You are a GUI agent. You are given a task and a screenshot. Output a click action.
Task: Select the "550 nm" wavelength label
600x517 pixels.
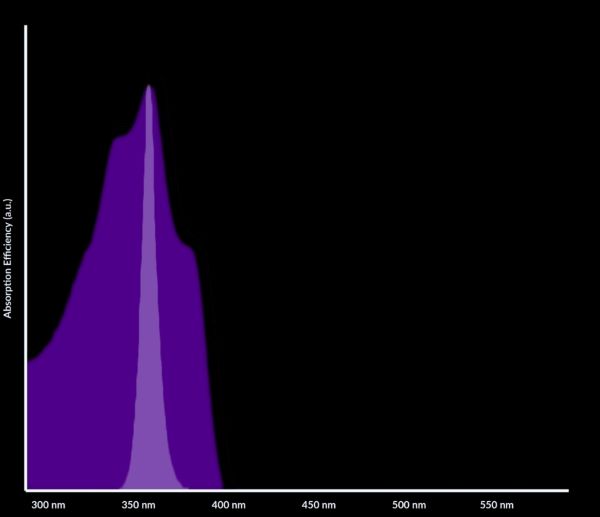click(497, 505)
